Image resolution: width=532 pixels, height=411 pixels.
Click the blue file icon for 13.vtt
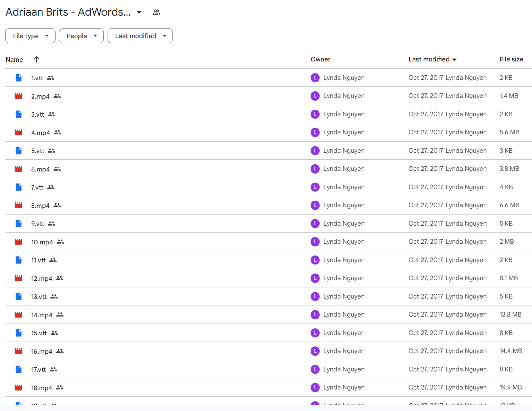point(18,296)
